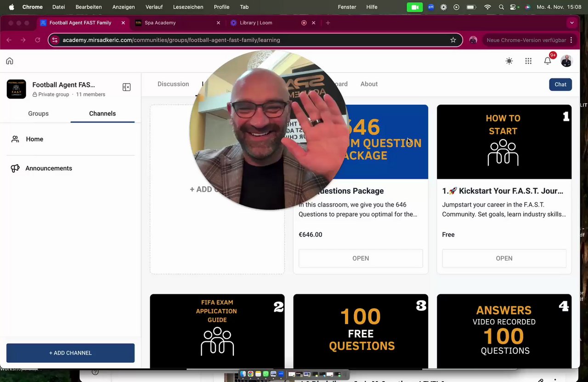Image resolution: width=588 pixels, height=382 pixels.
Task: Click the ANSWERS VIDEO RECORDED 100 QUESTIONS thumbnail
Action: point(504,331)
